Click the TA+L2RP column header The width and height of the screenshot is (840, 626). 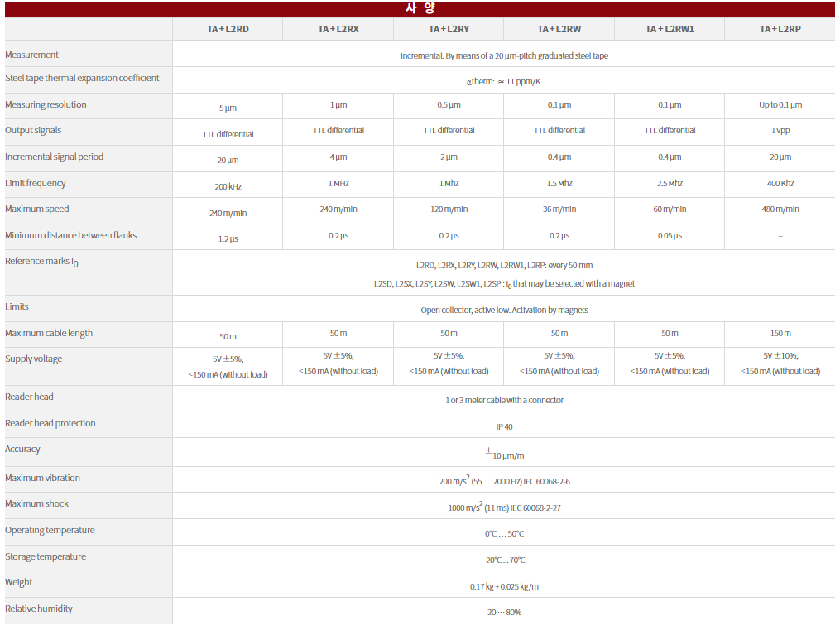click(780, 29)
